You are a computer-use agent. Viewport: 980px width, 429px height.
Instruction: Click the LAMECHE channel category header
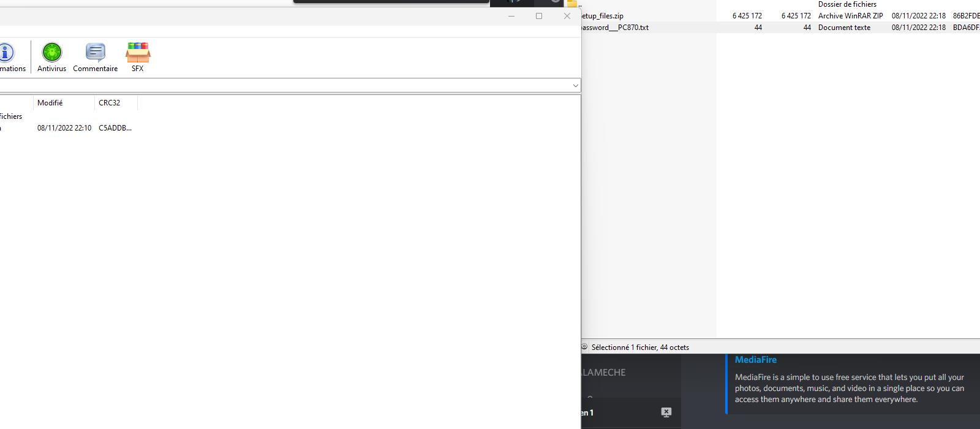pyautogui.click(x=603, y=372)
